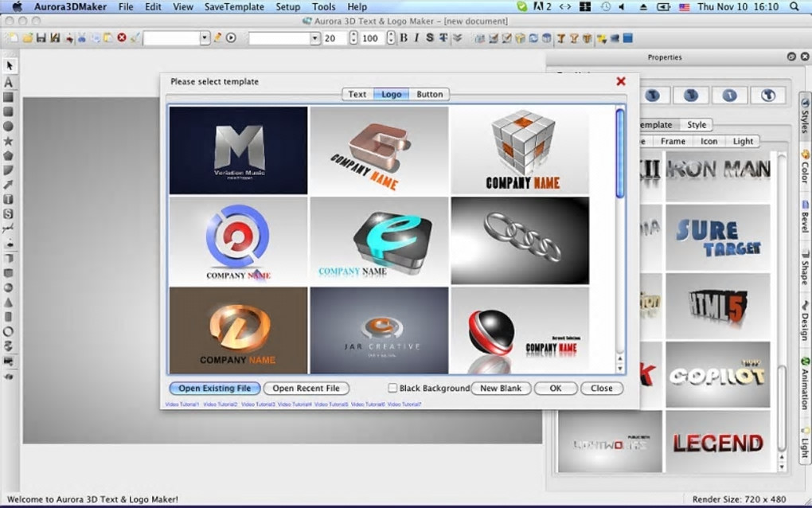Expand the first toolbar combo box
This screenshot has width=812, height=508.
205,38
